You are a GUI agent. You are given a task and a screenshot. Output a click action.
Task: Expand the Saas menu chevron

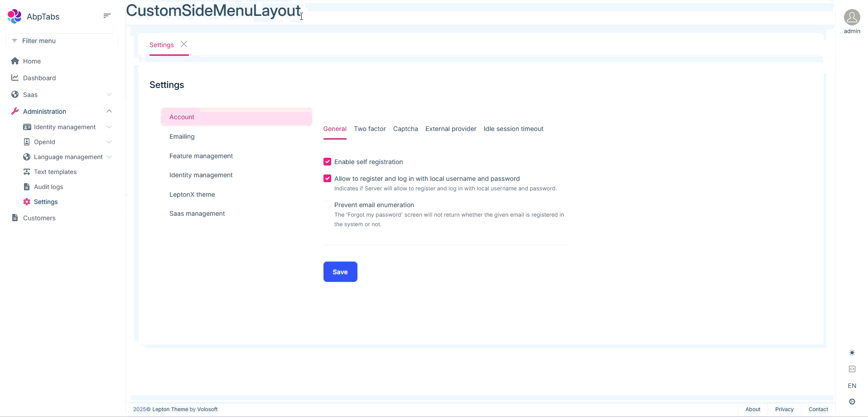[x=109, y=95]
